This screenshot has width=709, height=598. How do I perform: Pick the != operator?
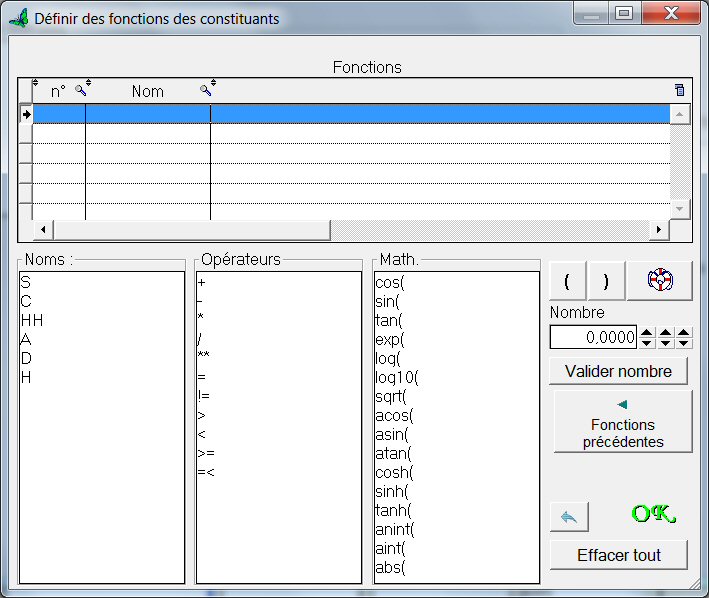[x=203, y=396]
